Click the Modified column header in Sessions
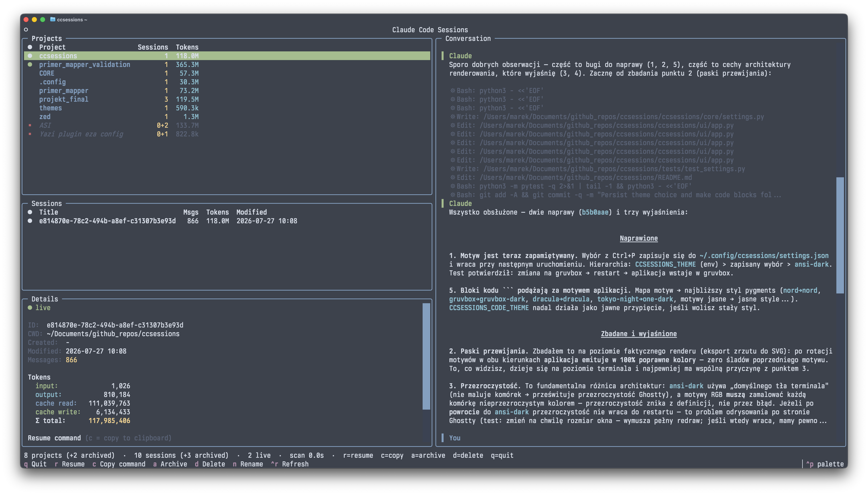The height and width of the screenshot is (495, 868). pyautogui.click(x=252, y=212)
